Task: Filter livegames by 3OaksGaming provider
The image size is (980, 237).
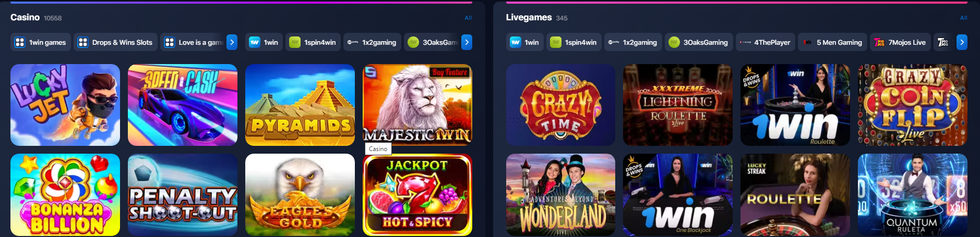Action: 699,42
